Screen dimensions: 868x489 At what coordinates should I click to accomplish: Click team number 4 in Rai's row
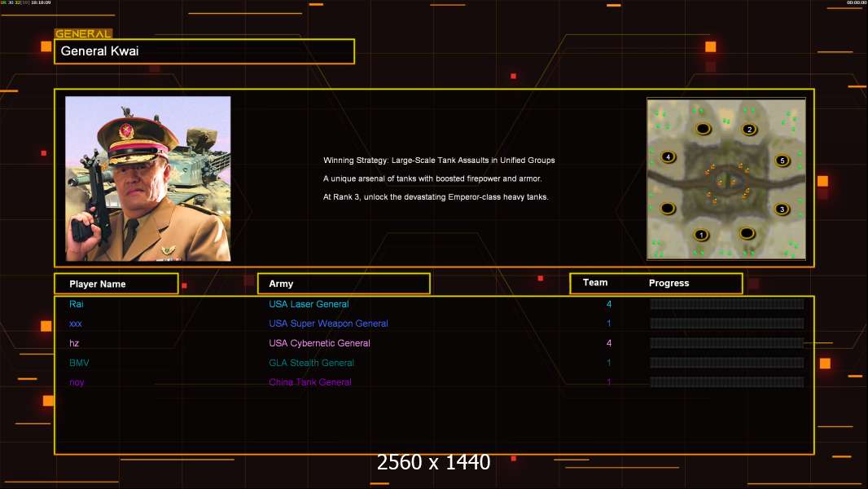pos(609,304)
